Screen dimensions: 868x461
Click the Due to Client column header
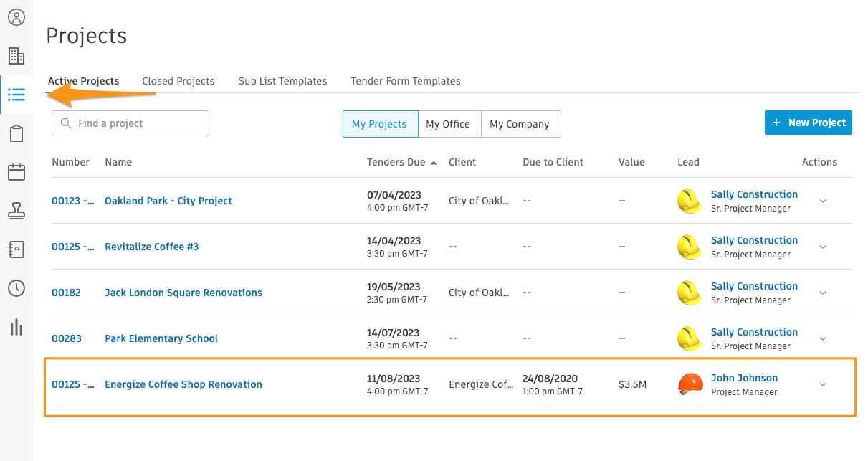(553, 162)
